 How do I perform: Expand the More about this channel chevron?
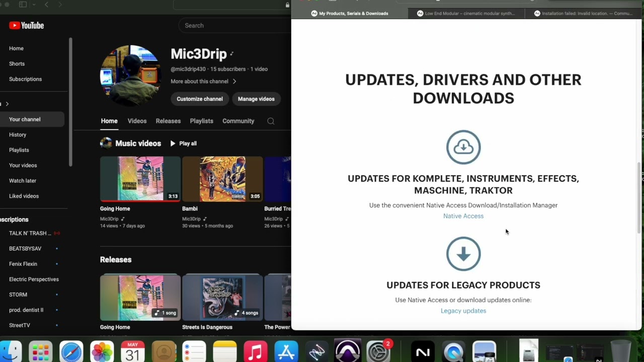point(234,81)
